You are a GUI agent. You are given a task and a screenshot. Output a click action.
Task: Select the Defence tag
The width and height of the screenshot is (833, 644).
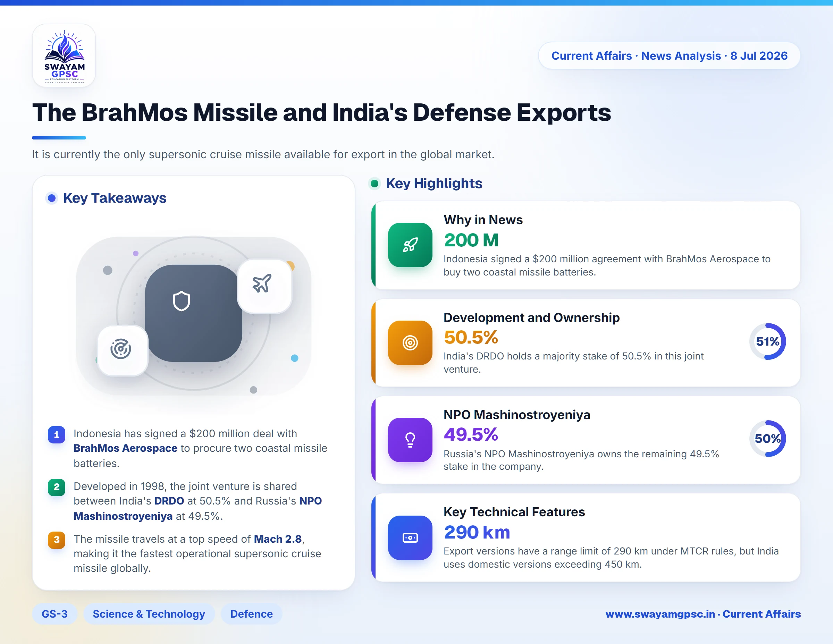251,614
